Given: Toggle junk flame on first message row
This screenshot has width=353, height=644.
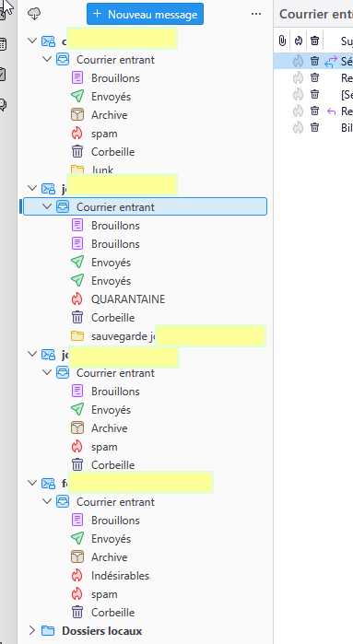Looking at the screenshot, I should (298, 61).
